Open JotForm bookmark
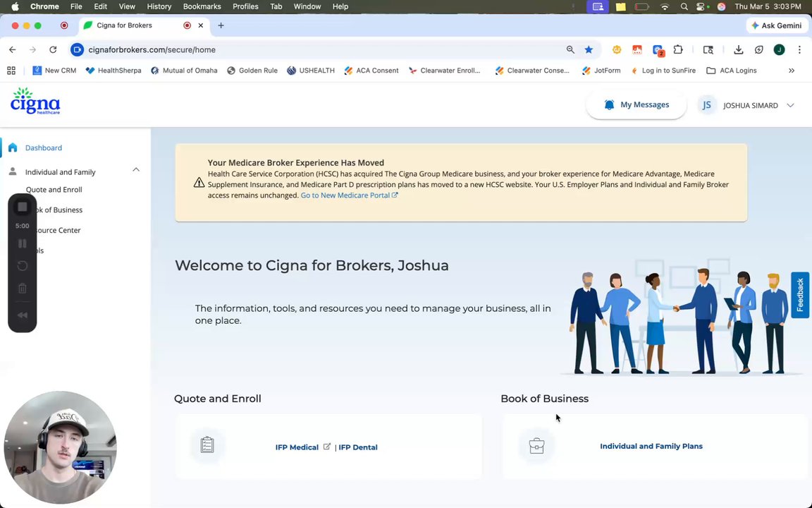Screen dimensions: 812x508 [601, 71]
